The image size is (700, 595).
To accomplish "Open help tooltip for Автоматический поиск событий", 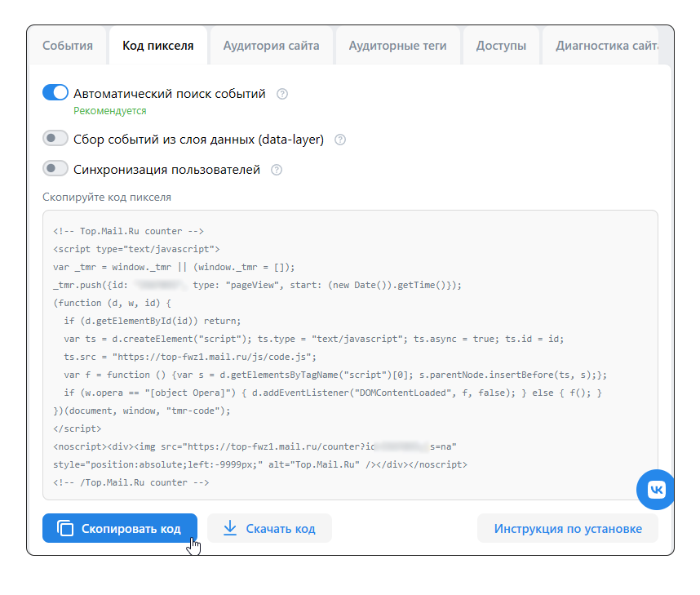I will click(x=282, y=94).
